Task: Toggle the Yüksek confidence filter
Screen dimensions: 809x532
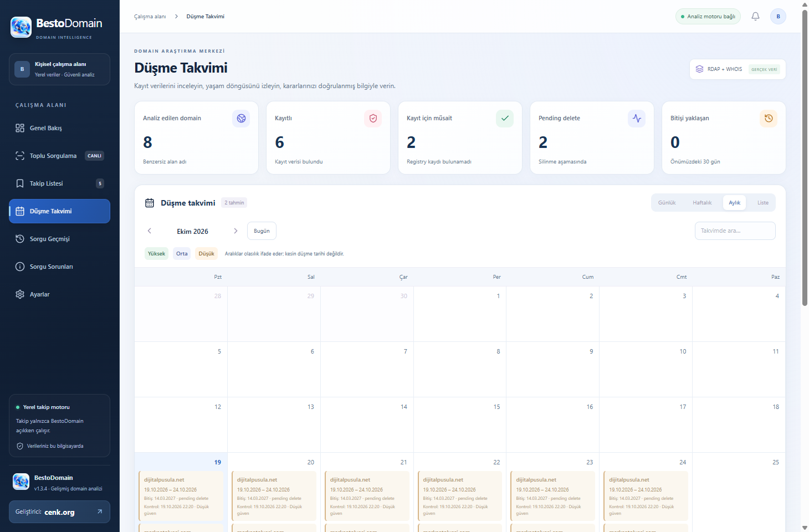Action: [x=156, y=254]
